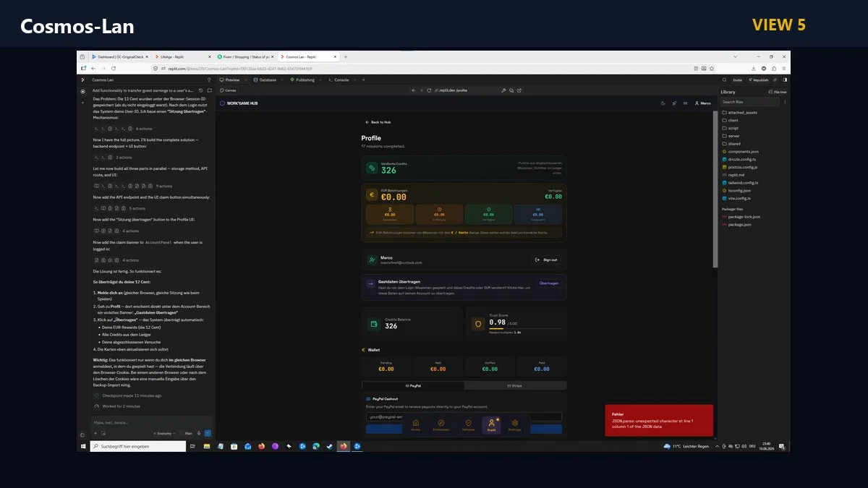Switch to Fiverr browser tab
The image size is (868, 488).
(x=246, y=56)
